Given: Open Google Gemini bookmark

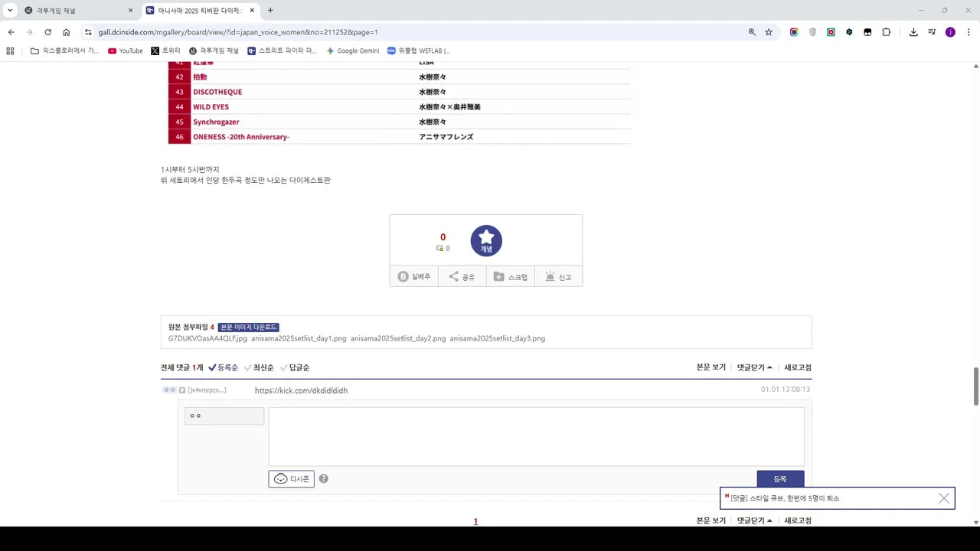Looking at the screenshot, I should click(352, 51).
